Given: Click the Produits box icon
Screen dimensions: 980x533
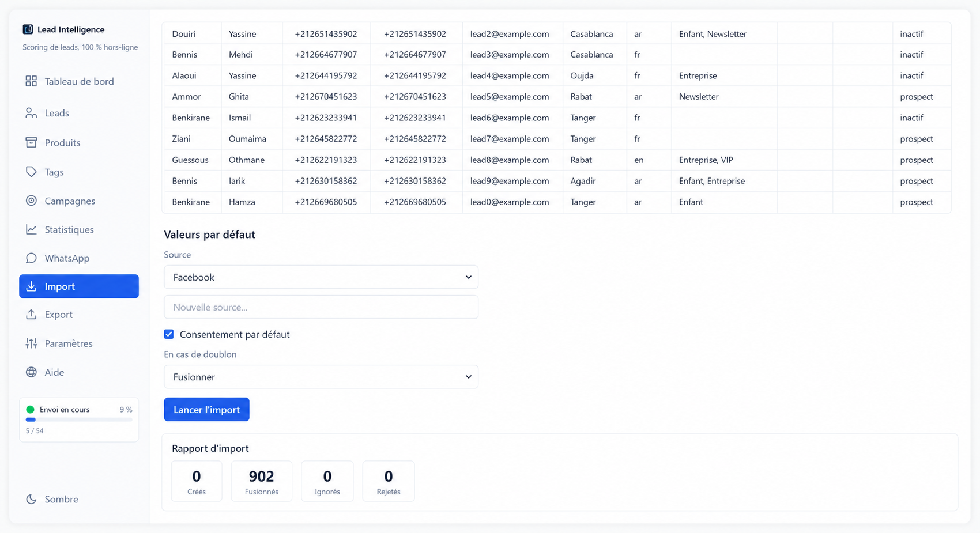Looking at the screenshot, I should click(x=31, y=142).
